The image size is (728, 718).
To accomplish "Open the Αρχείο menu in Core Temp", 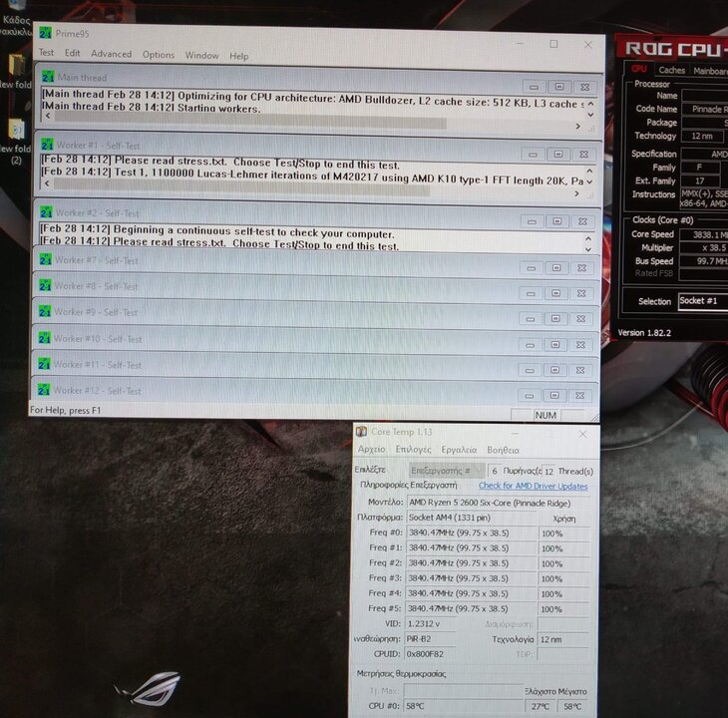I will point(371,450).
